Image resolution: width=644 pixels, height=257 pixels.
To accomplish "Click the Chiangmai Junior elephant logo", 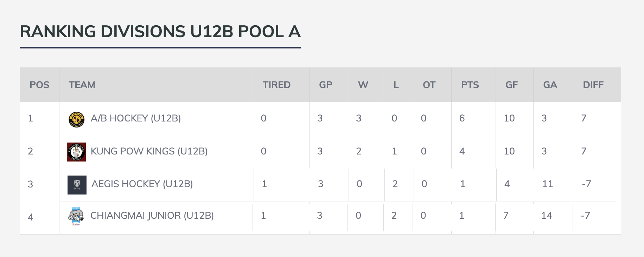I will tap(76, 216).
